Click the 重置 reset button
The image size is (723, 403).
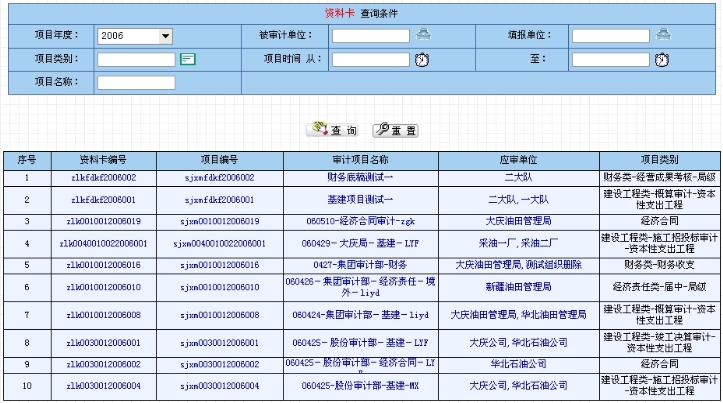pos(395,130)
